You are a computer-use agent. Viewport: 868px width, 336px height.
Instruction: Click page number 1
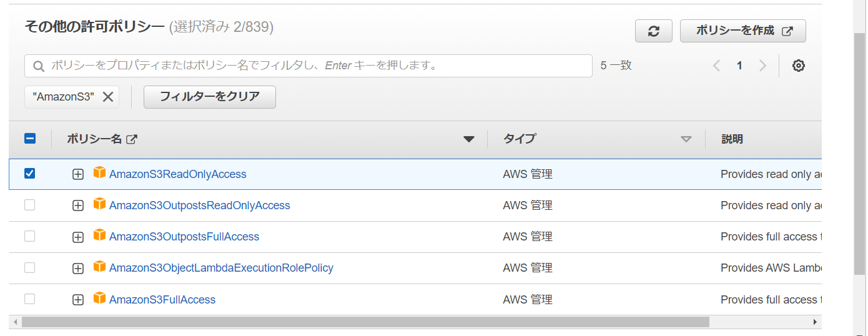coord(739,66)
